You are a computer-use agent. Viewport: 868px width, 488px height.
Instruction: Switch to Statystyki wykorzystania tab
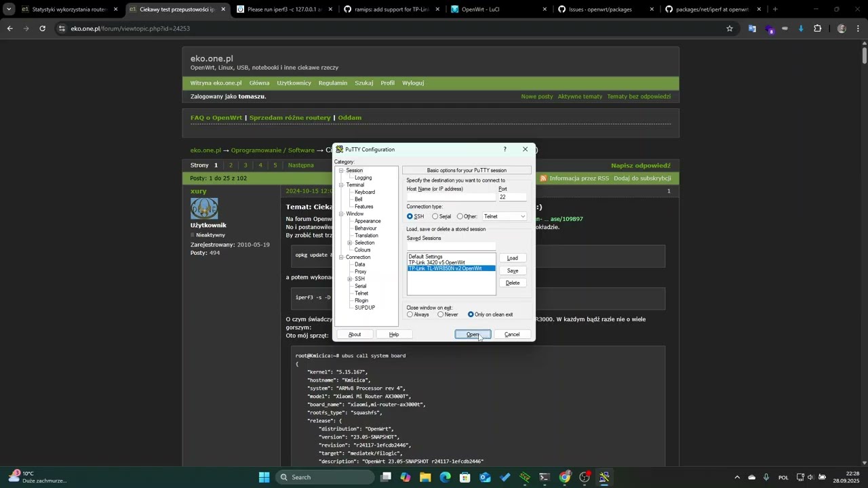(70, 9)
